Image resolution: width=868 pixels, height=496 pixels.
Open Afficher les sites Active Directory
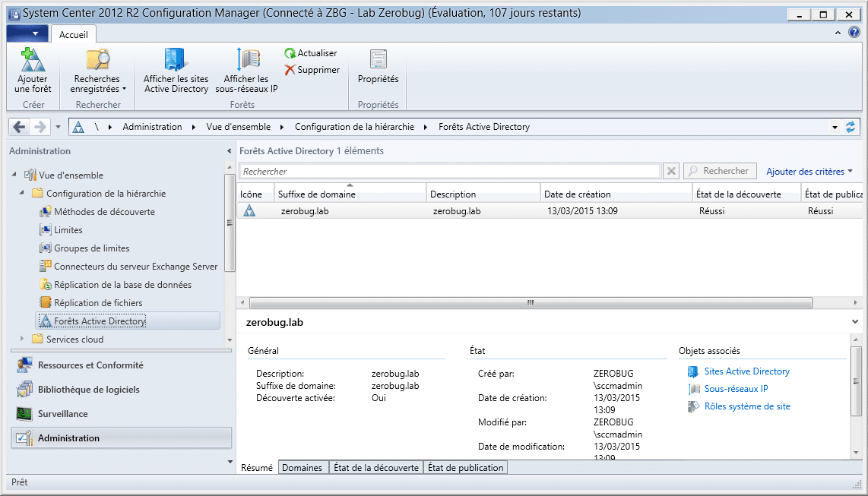pyautogui.click(x=176, y=60)
